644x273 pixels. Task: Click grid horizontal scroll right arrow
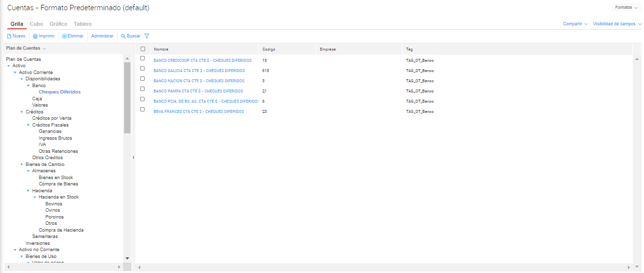pos(629,267)
